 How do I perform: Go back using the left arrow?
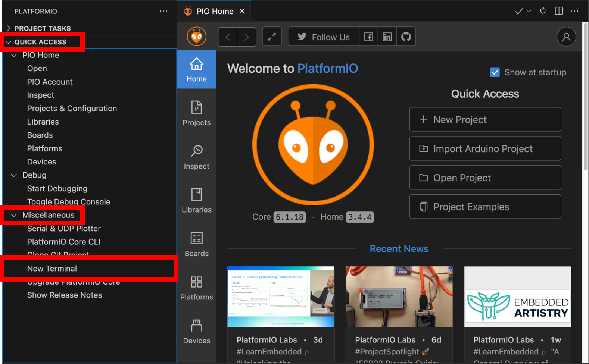(x=228, y=37)
